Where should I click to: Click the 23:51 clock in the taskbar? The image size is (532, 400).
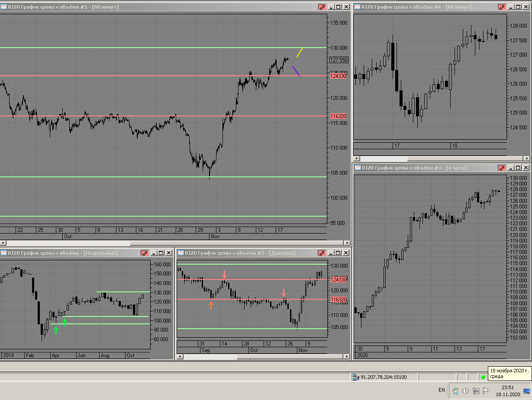[x=508, y=388]
